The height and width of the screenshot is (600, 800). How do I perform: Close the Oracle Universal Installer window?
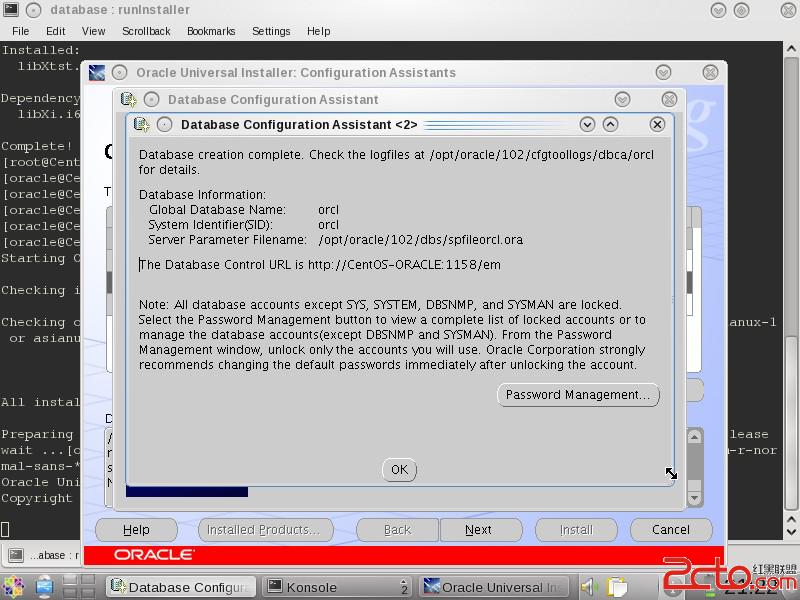coord(710,72)
